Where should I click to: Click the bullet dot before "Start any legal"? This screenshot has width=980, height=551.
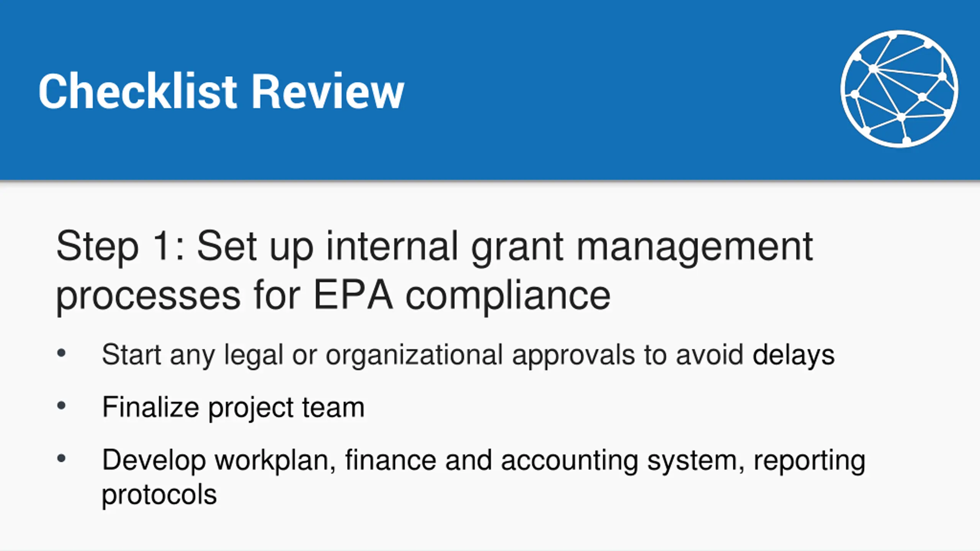pos(61,353)
